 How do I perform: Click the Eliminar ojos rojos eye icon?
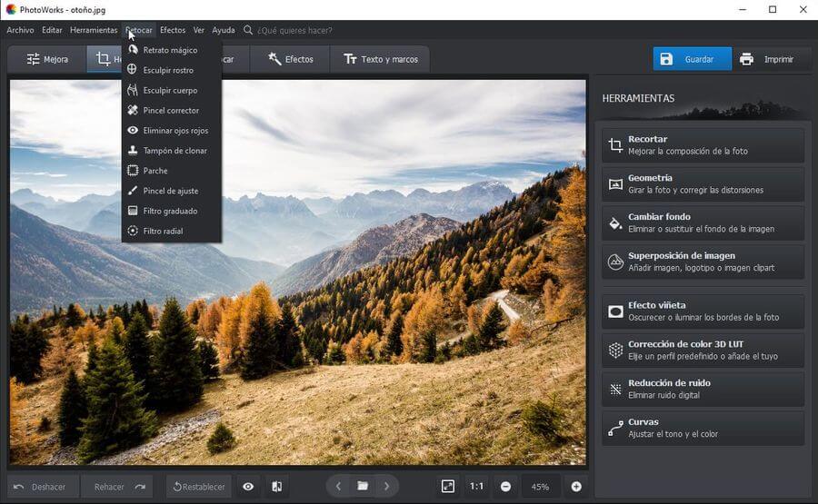point(133,130)
